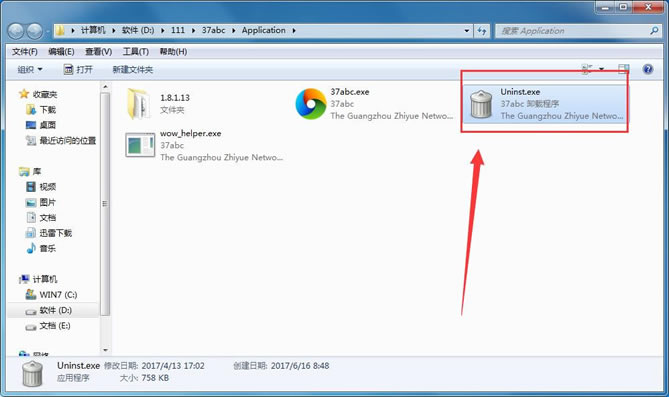Select the Uninst.exe trash can icon
Image resolution: width=669 pixels, height=397 pixels.
(x=481, y=104)
